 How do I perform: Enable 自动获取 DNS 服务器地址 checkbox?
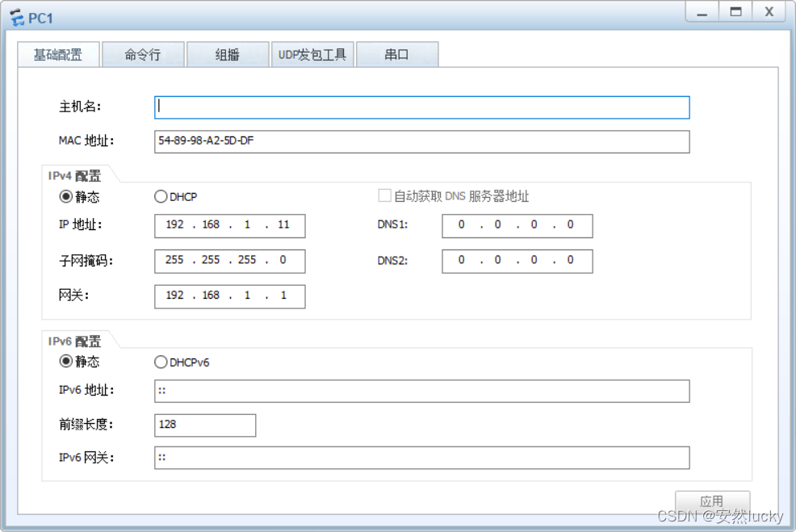point(385,195)
